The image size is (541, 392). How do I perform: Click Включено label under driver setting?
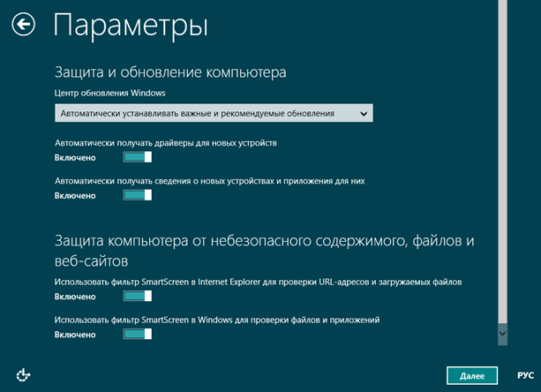tap(75, 158)
